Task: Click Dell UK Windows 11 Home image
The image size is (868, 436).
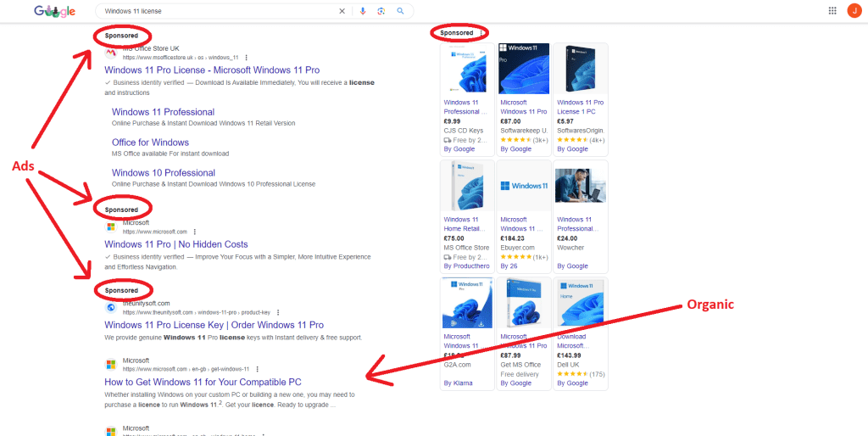Action: tap(580, 304)
